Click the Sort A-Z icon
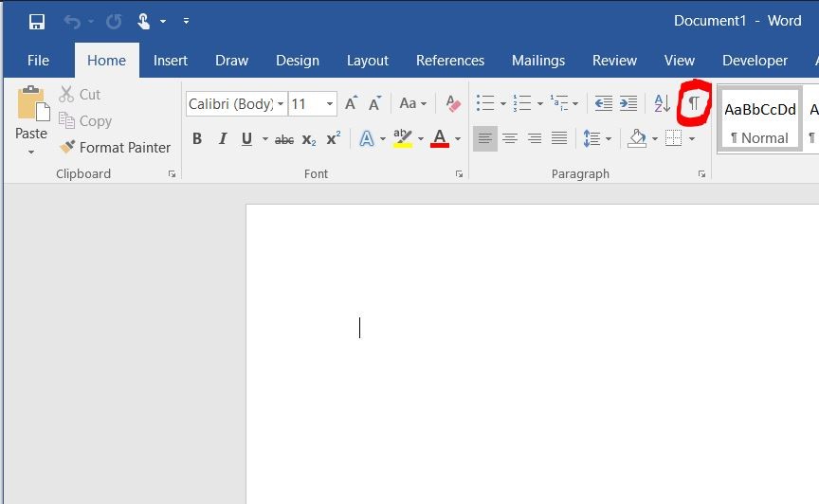Image resolution: width=819 pixels, height=504 pixels. pos(662,104)
